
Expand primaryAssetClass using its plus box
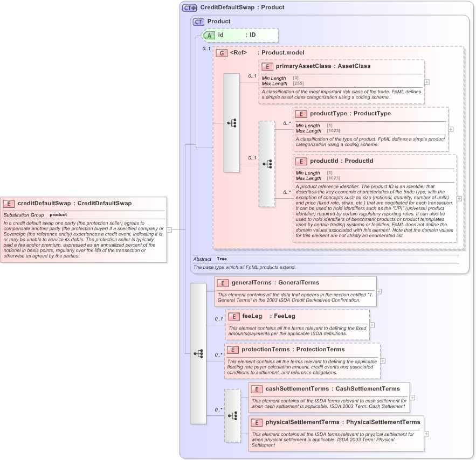point(426,81)
